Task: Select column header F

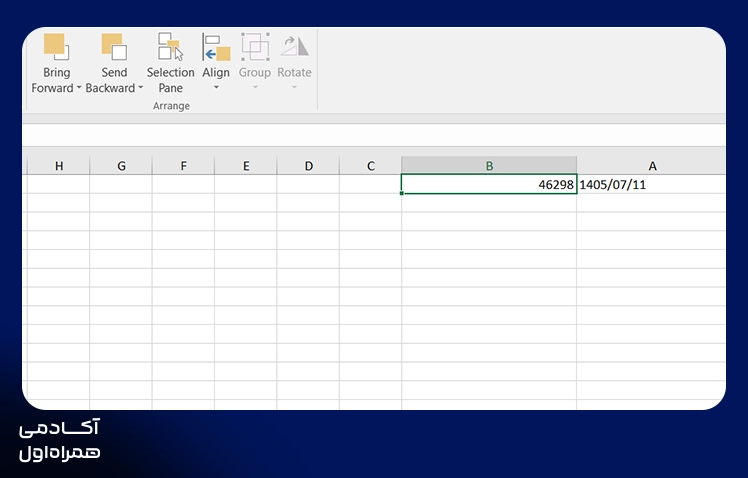Action: click(183, 166)
